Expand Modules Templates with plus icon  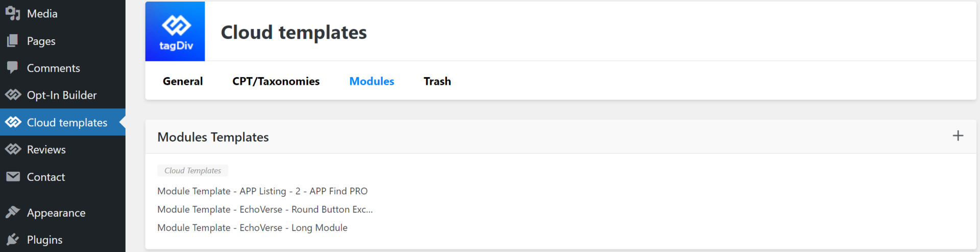958,136
